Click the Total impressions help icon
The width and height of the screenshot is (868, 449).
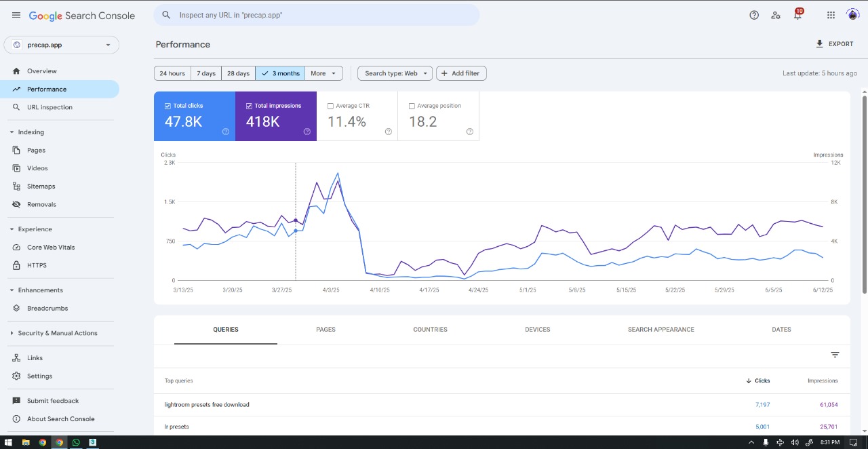(x=307, y=132)
